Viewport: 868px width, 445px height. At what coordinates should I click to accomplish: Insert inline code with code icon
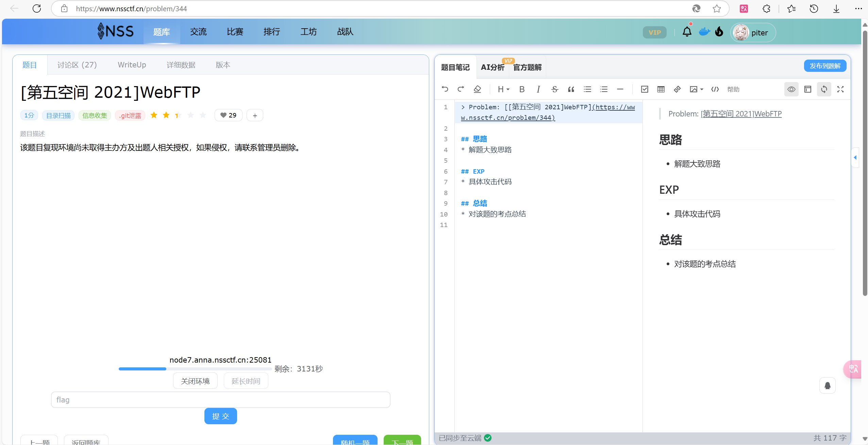pos(715,89)
